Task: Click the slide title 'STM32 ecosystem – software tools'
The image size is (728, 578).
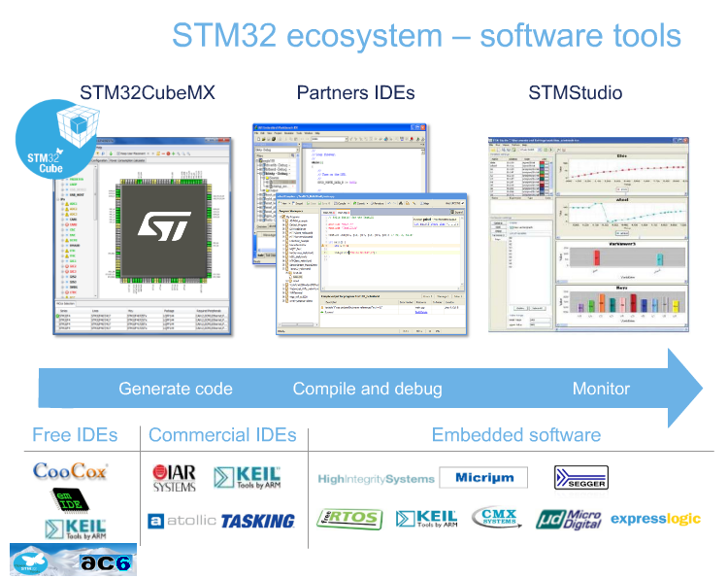Action: pos(426,35)
